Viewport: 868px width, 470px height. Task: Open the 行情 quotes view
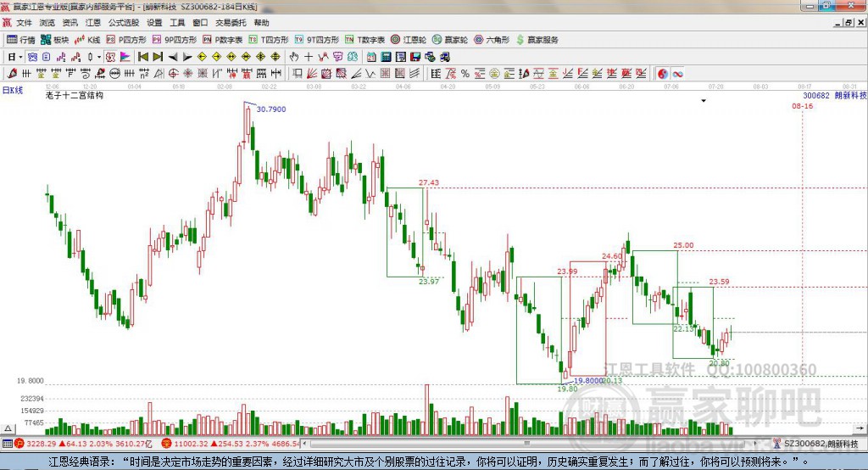click(20, 39)
